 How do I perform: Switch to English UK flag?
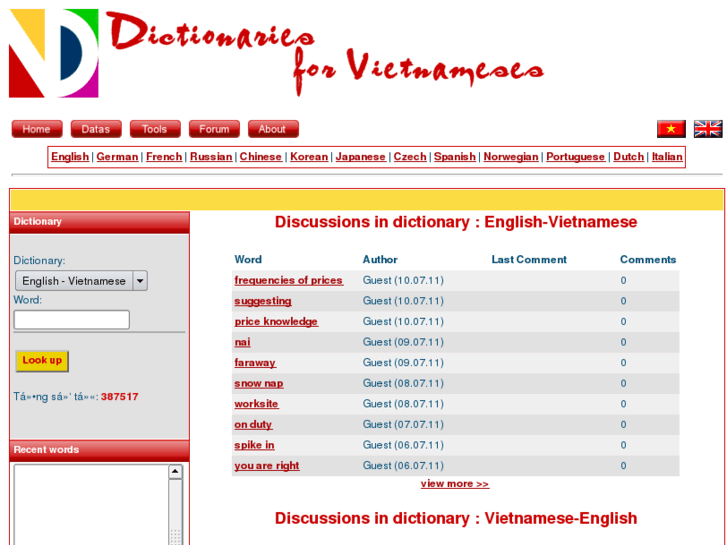(x=708, y=129)
